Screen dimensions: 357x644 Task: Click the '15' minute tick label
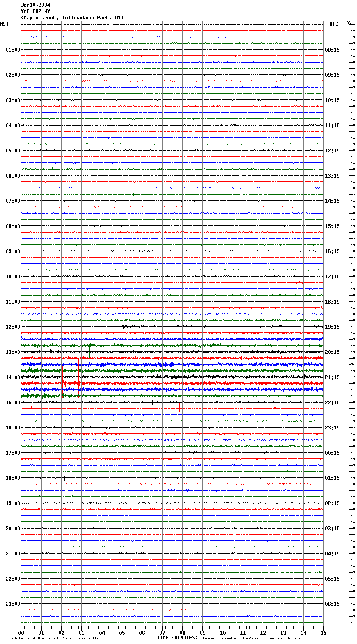[323, 633]
